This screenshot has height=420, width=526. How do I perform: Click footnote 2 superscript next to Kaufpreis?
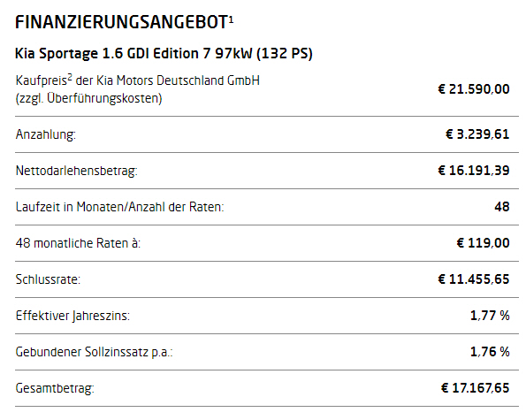[70, 78]
